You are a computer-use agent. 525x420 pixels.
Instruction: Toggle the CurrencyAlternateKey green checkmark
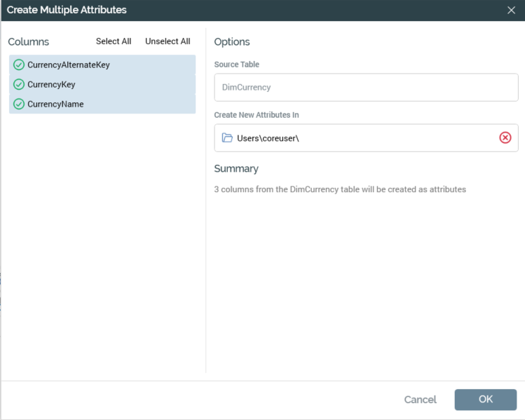[19, 65]
